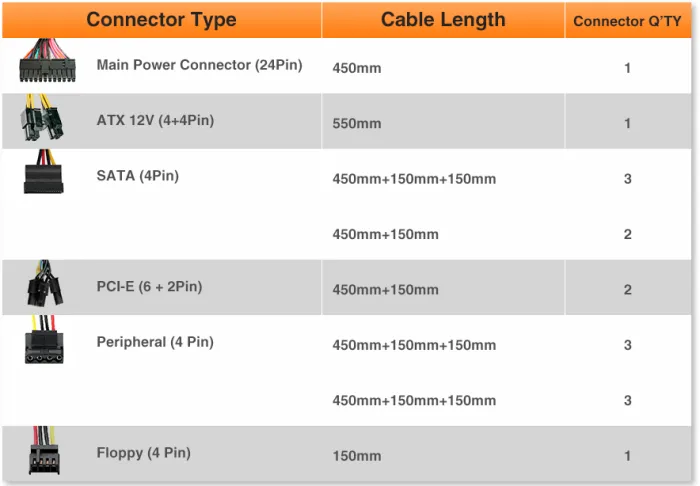Click the PCI-E row cable length cell
Viewport: 700px width, 486px height.
tap(385, 290)
